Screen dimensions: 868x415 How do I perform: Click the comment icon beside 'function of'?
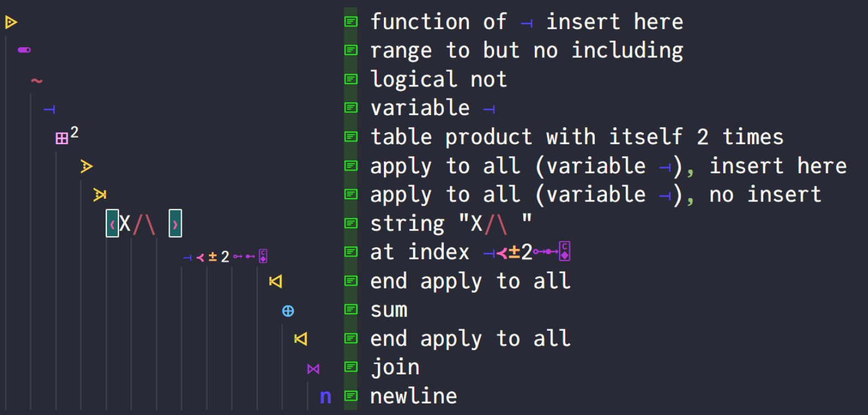pos(351,22)
